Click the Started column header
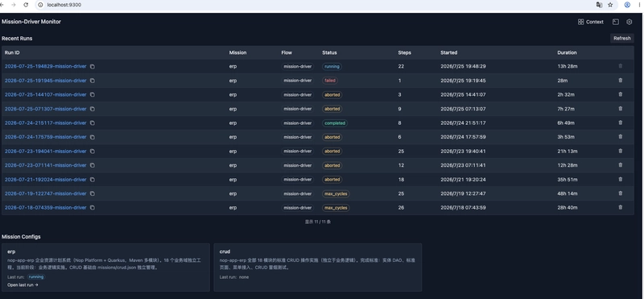Image resolution: width=644 pixels, height=299 pixels. 449,52
